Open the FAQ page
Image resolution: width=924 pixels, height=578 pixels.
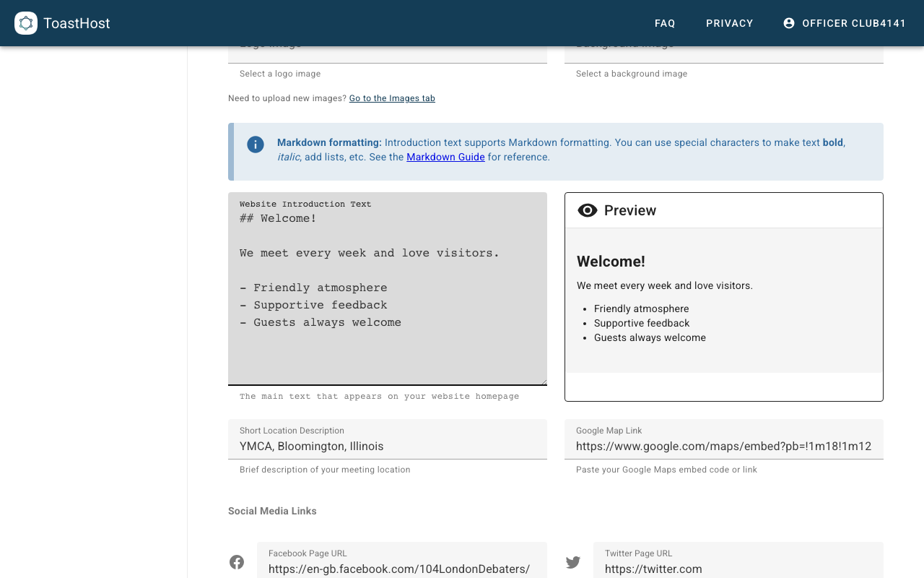tap(665, 22)
